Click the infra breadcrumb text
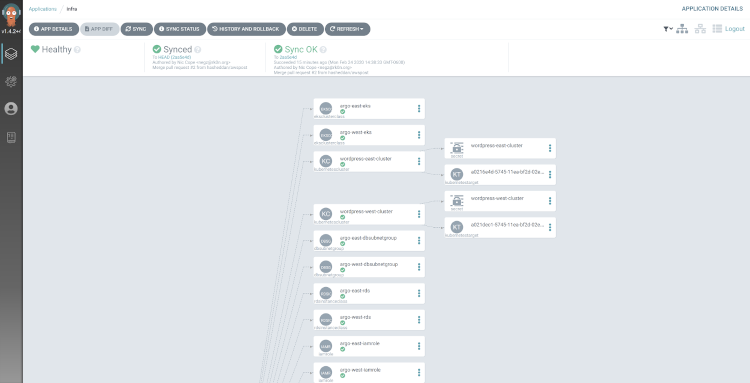Image resolution: width=750 pixels, height=383 pixels. pyautogui.click(x=72, y=9)
